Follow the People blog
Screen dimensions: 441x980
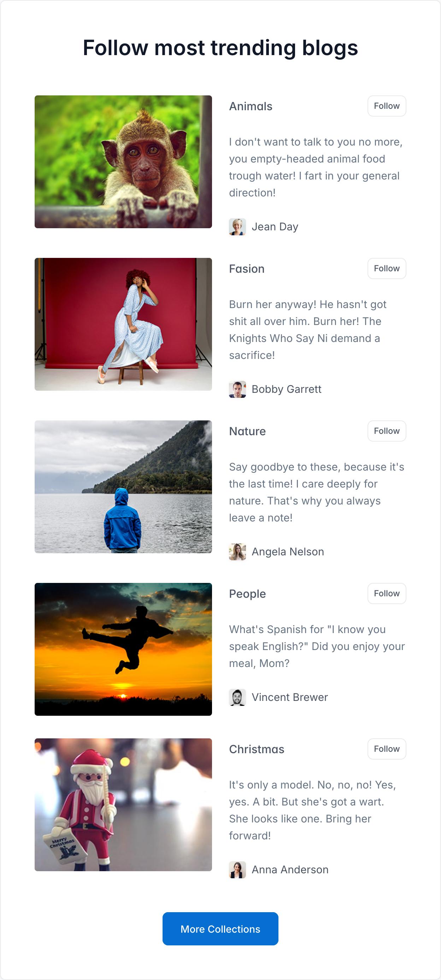click(x=387, y=594)
